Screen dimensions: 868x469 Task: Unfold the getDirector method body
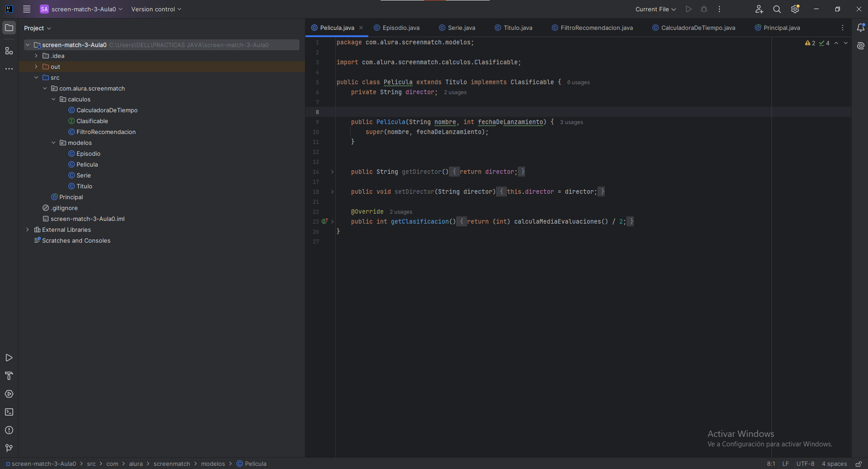coord(332,172)
